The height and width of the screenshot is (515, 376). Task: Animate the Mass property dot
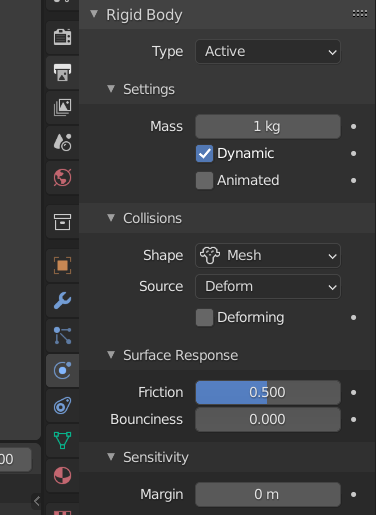tap(354, 127)
